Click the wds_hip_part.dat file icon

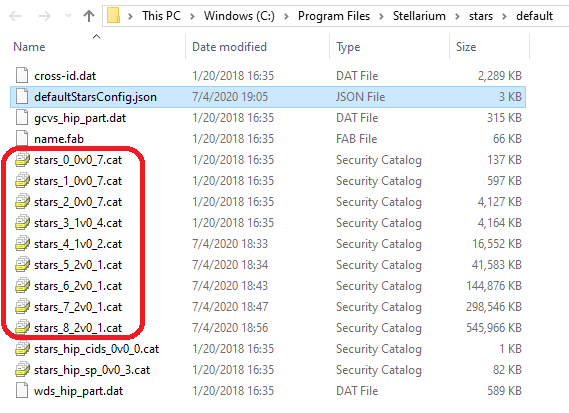[x=22, y=391]
